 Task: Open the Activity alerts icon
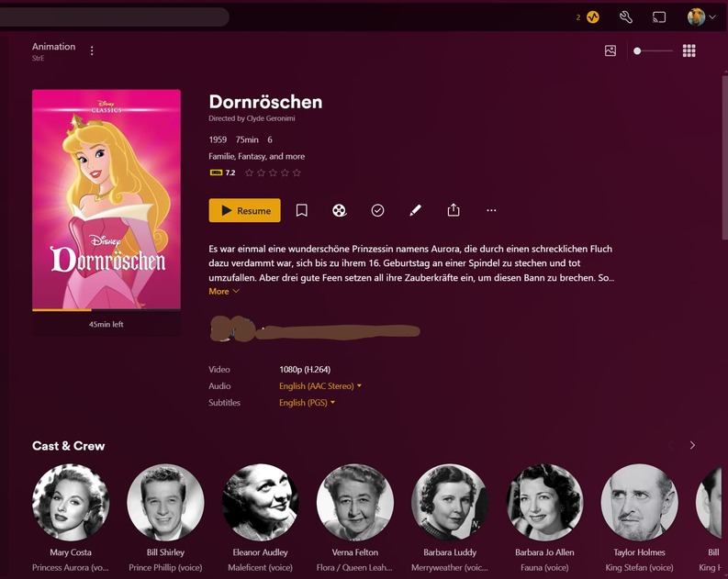click(592, 17)
